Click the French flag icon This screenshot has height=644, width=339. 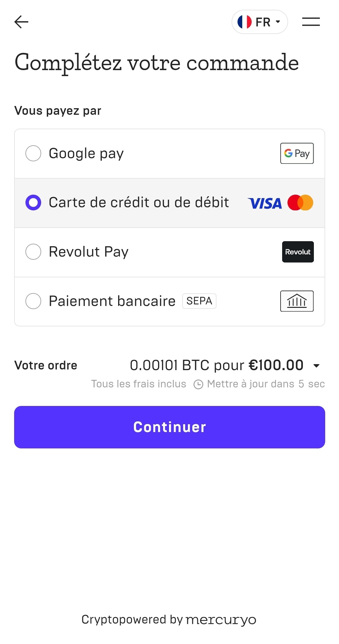click(244, 22)
